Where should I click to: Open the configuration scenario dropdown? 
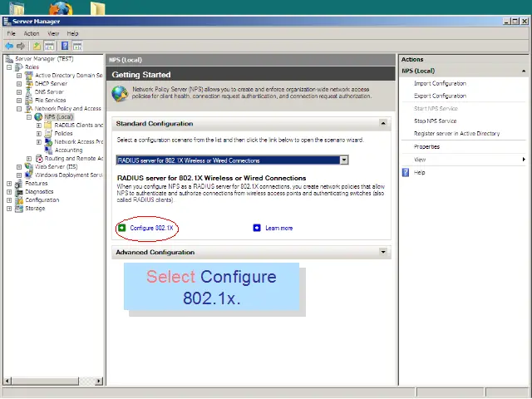[x=344, y=160]
